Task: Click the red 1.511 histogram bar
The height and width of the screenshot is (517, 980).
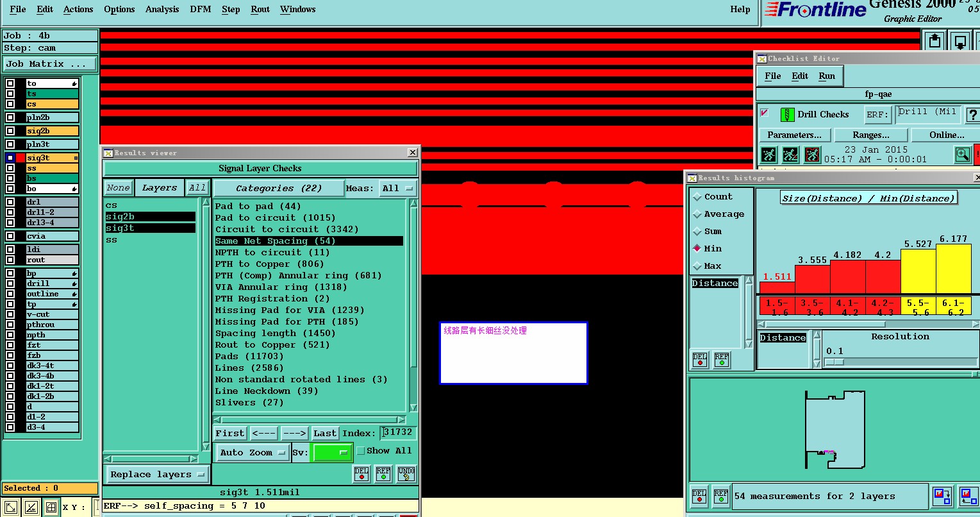Action: pyautogui.click(x=777, y=288)
